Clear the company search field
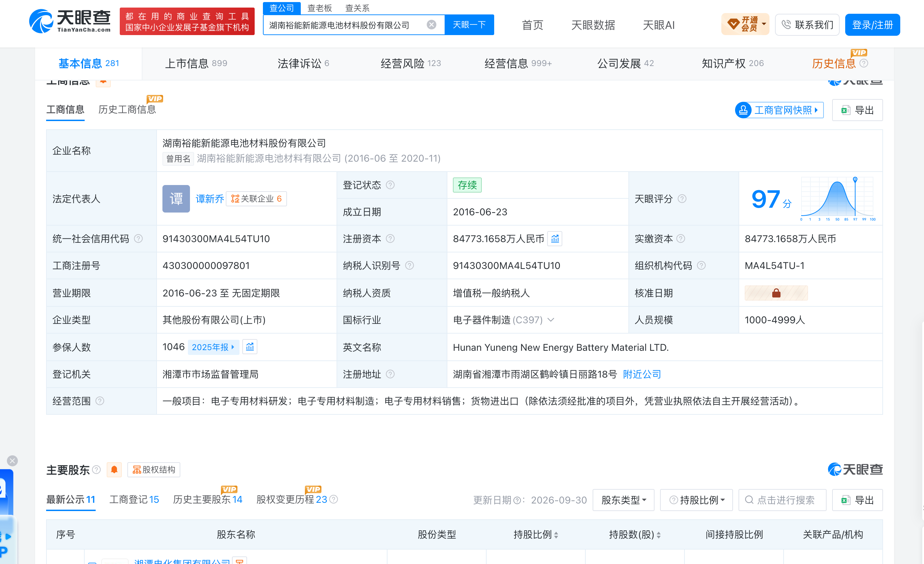This screenshot has width=924, height=564. tap(431, 25)
